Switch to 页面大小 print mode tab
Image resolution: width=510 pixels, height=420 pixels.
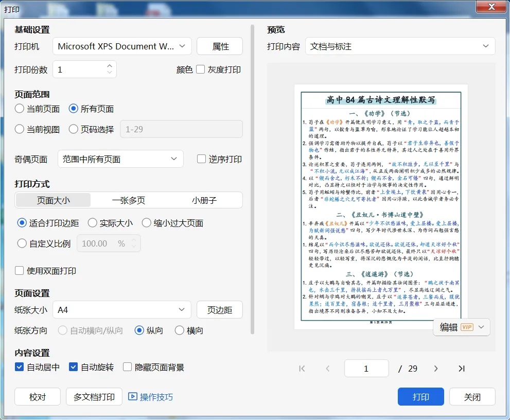[54, 200]
